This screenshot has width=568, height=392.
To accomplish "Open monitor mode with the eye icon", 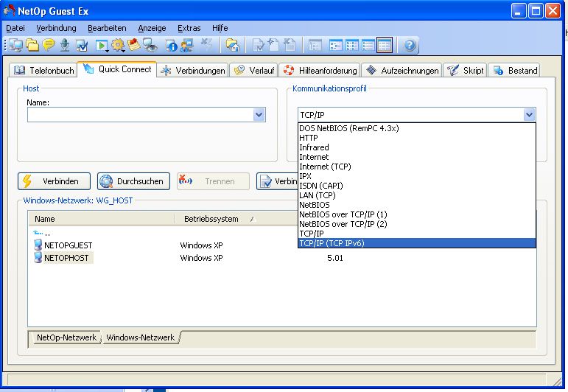I will pos(150,45).
